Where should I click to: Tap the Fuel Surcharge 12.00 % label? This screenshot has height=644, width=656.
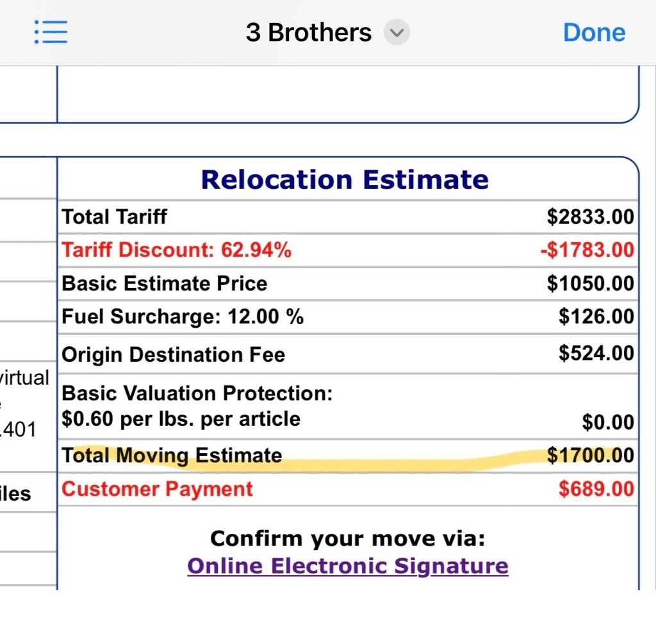[183, 316]
